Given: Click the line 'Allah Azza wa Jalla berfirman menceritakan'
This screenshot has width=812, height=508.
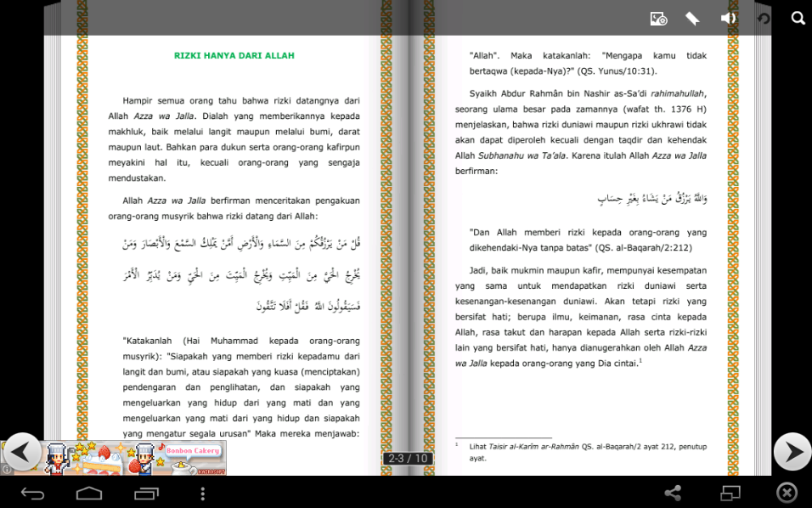Looking at the screenshot, I should [x=241, y=200].
